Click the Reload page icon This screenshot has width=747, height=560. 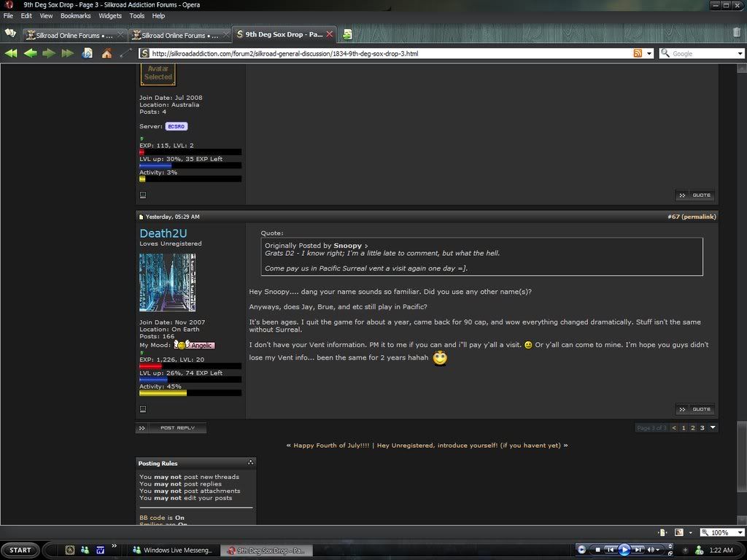click(x=87, y=53)
